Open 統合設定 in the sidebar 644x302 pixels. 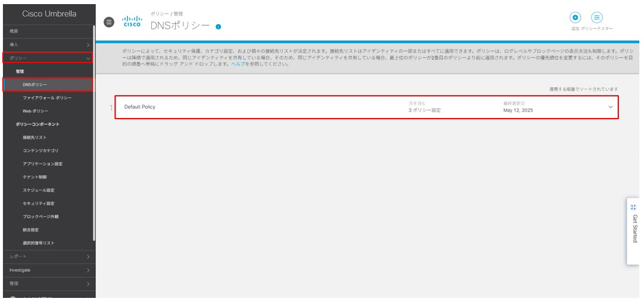pos(31,230)
